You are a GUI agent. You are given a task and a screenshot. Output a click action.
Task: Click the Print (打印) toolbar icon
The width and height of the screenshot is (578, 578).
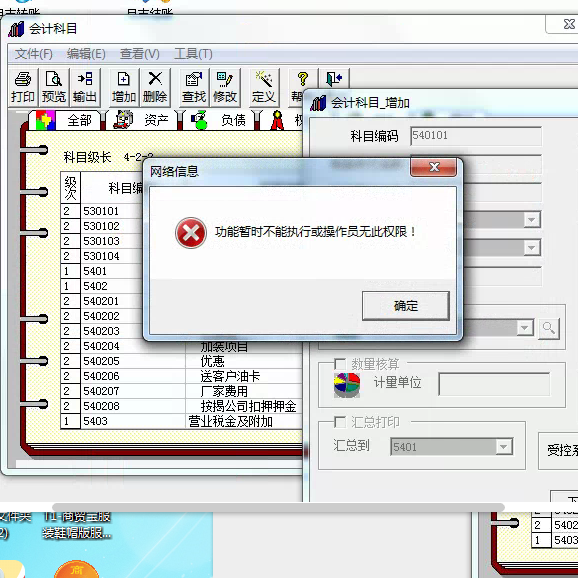click(23, 87)
